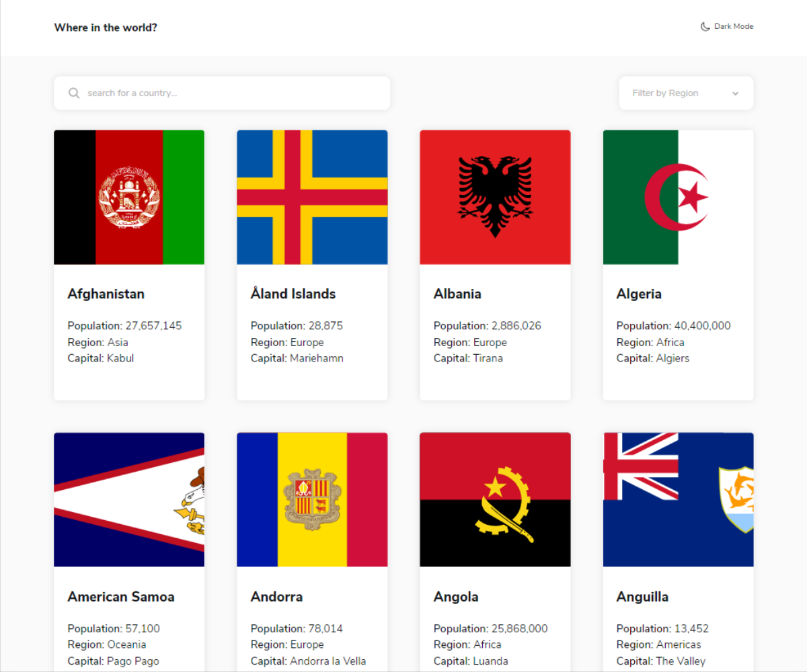The image size is (807, 672).
Task: Click Capital: The Valley text
Action: [x=661, y=661]
